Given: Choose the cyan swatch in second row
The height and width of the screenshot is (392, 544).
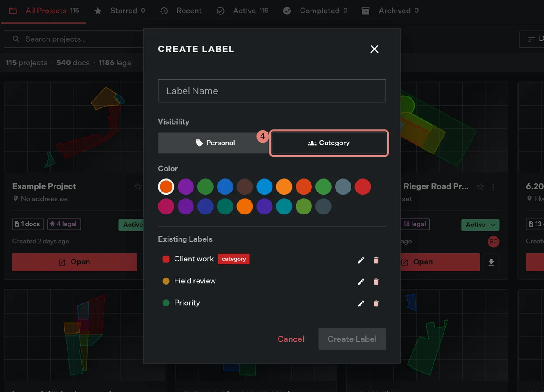Looking at the screenshot, I should tap(284, 207).
